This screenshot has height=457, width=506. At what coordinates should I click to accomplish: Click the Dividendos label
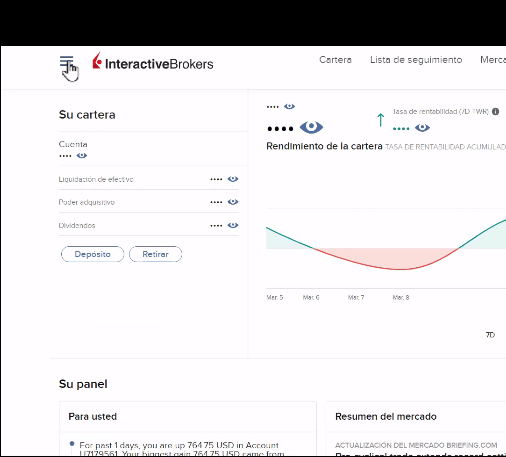point(77,226)
